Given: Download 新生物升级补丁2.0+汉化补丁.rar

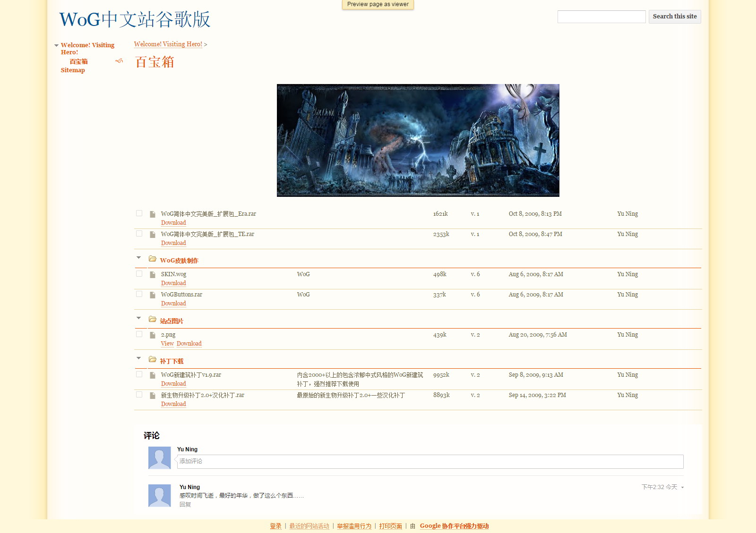Looking at the screenshot, I should coord(173,404).
